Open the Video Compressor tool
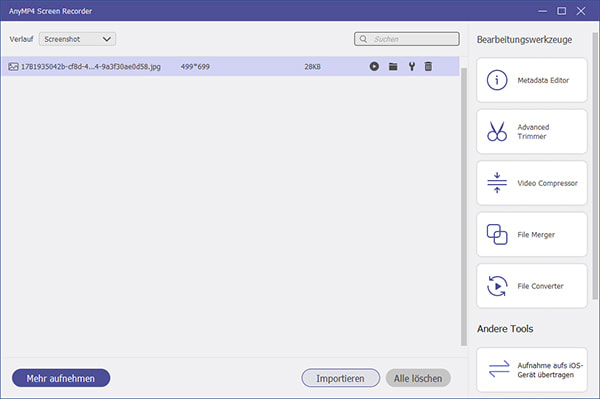The height and width of the screenshot is (399, 600). coord(532,183)
